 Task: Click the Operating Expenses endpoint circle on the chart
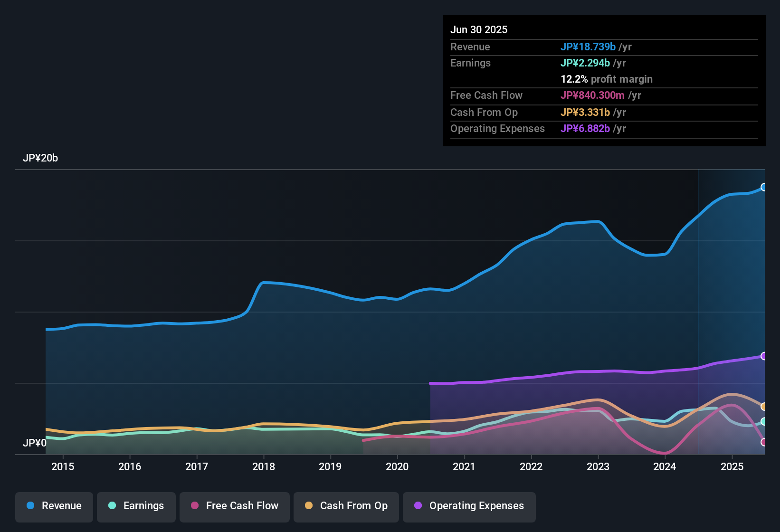click(x=763, y=355)
